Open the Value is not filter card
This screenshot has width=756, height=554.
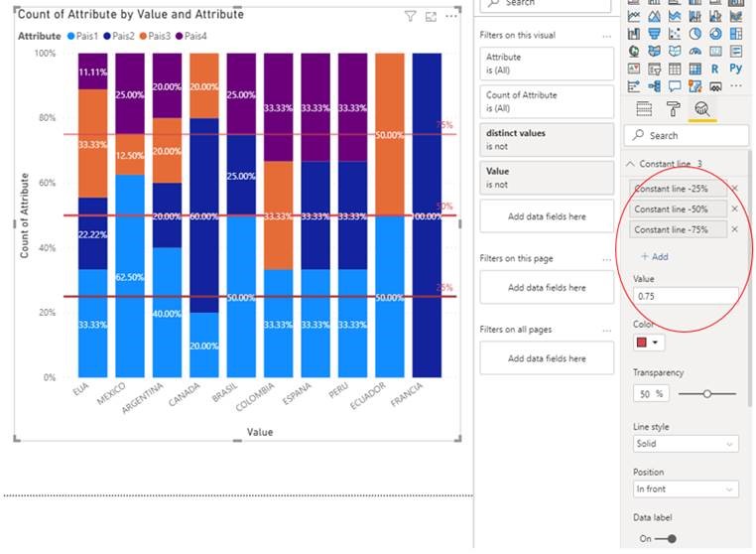point(547,178)
